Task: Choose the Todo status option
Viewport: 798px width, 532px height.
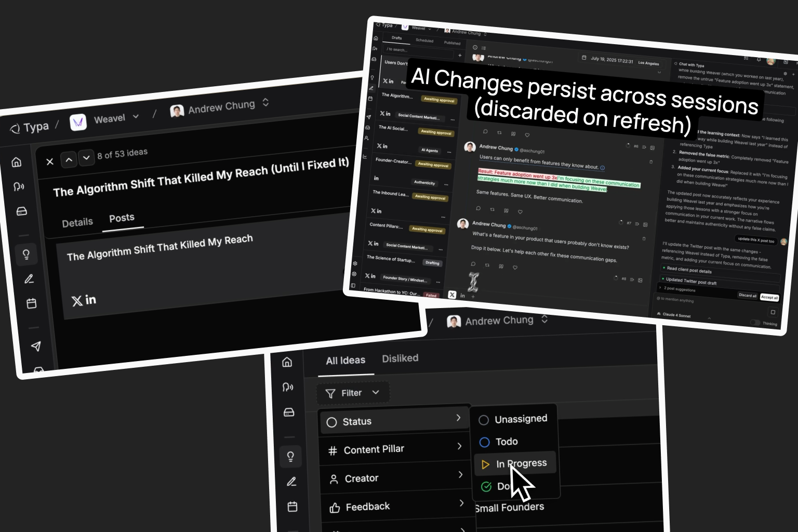Action: pyautogui.click(x=498, y=442)
